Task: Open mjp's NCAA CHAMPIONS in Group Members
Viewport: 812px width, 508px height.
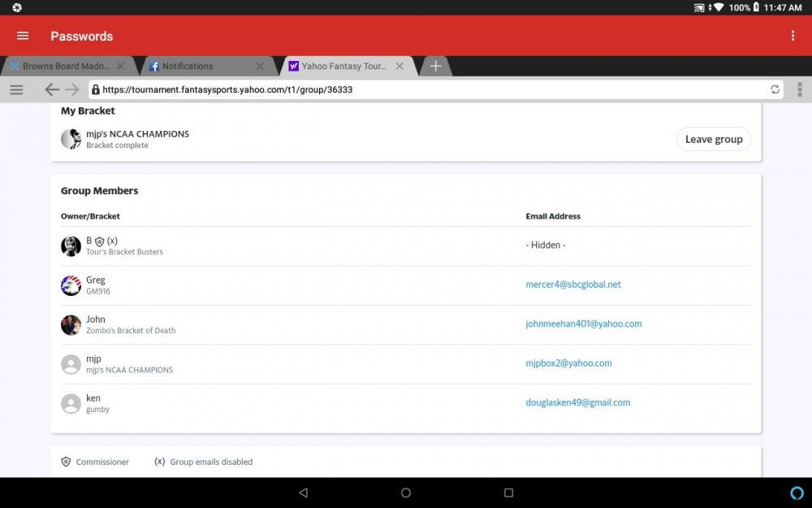Action: (129, 370)
